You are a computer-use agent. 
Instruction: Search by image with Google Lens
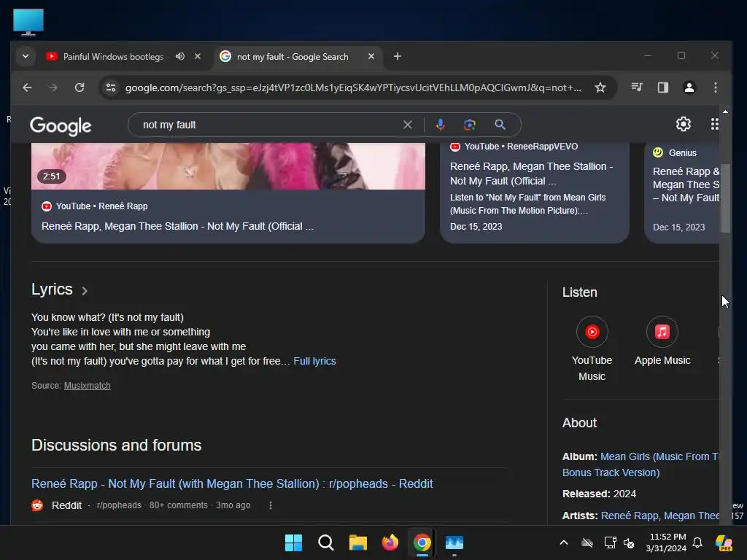point(470,125)
